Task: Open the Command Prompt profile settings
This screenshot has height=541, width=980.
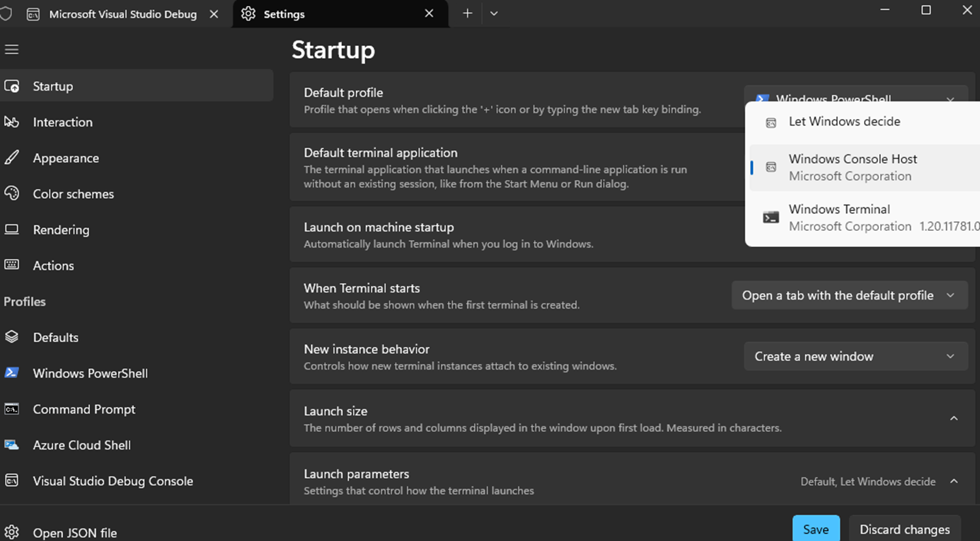Action: [83, 409]
